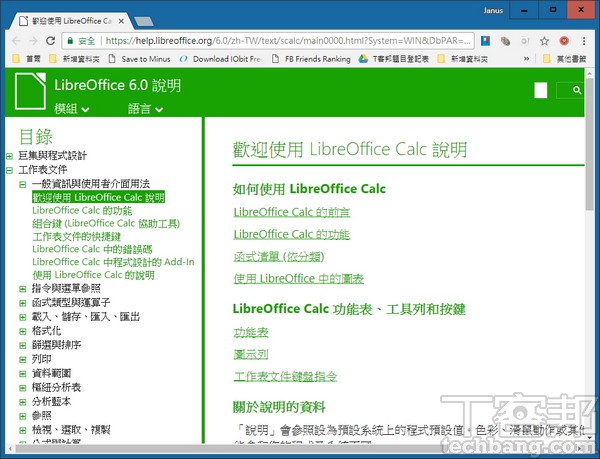Expand the 參照 node
The image size is (600, 459).
(x=23, y=416)
